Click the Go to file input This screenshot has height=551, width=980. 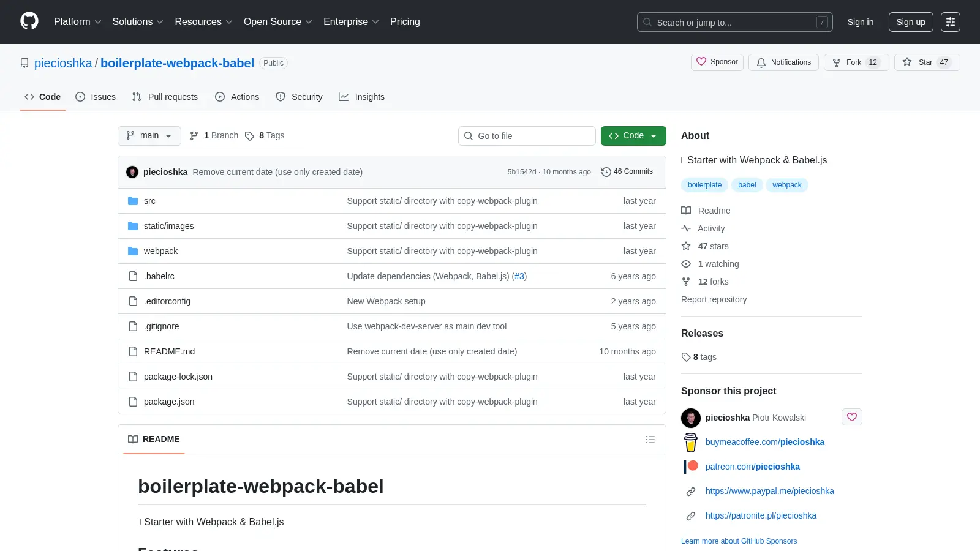(527, 136)
